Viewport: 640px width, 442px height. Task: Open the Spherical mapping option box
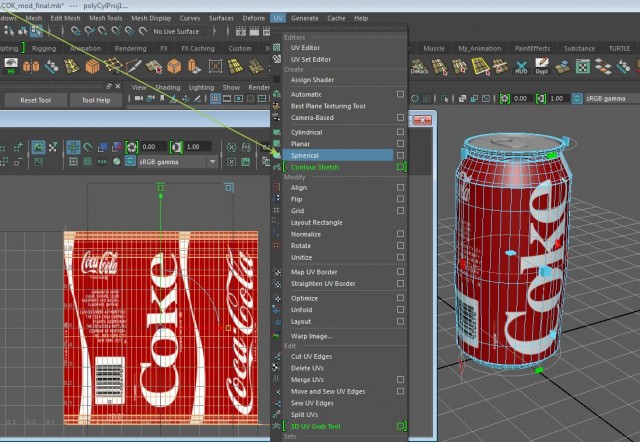(400, 155)
